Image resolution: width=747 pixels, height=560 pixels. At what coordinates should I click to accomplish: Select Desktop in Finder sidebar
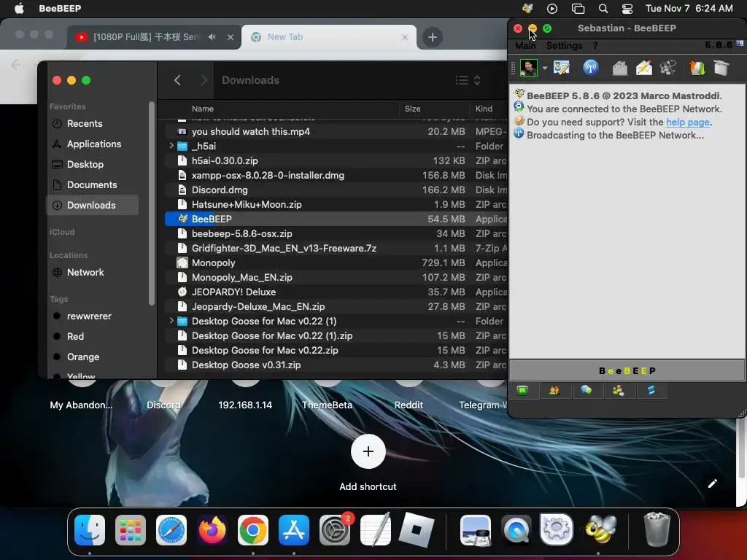coord(93,164)
